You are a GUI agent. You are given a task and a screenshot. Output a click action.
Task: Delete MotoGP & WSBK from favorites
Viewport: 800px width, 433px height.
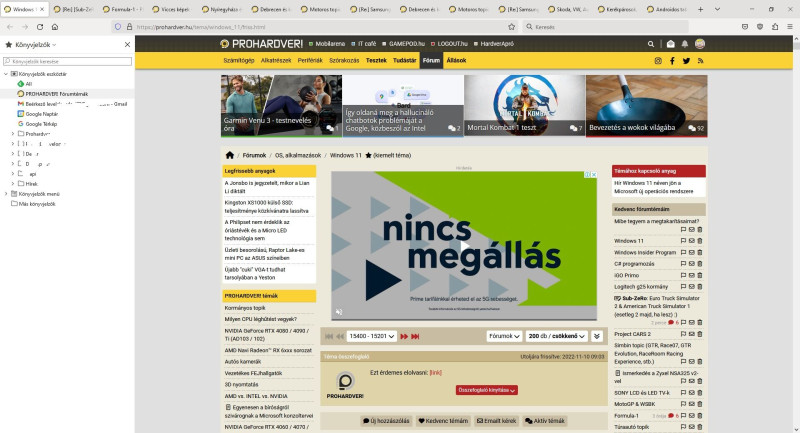[x=699, y=404]
